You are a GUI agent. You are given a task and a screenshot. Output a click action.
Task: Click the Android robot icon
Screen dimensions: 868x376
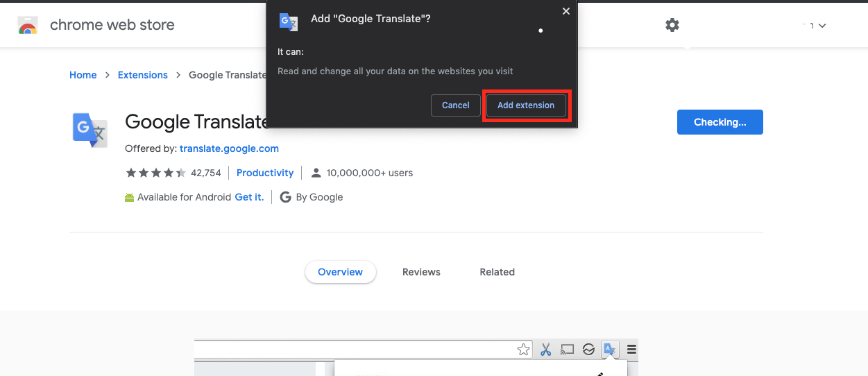point(130,198)
